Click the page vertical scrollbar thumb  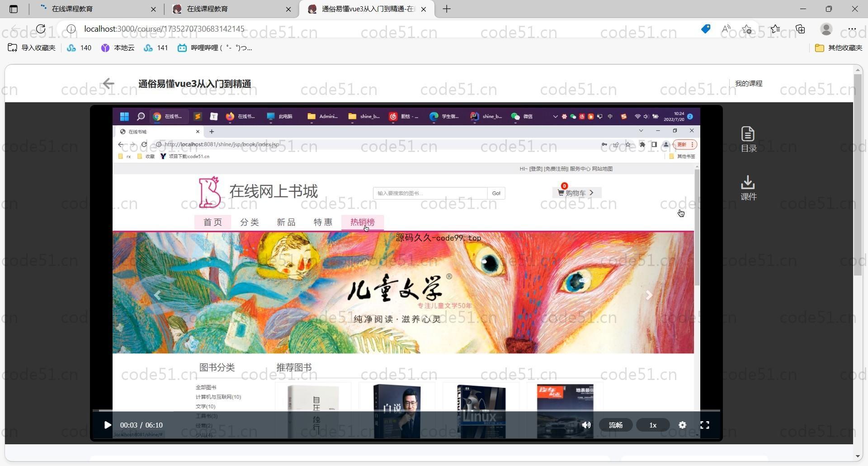click(858, 175)
